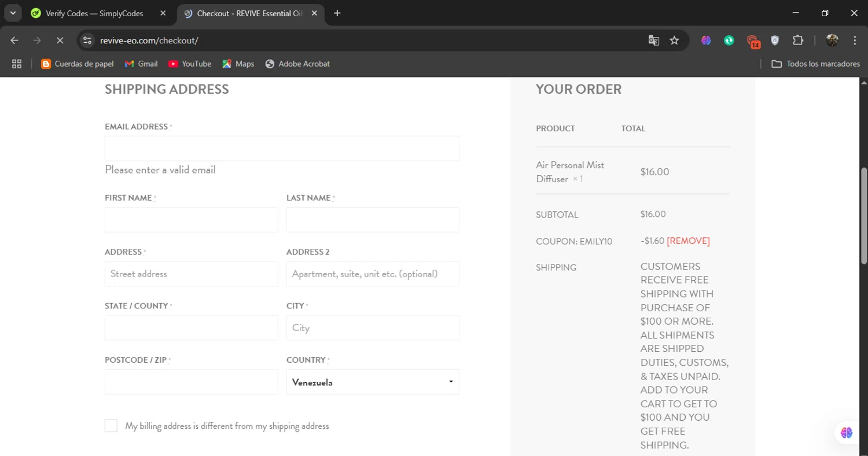Click the green circular extension icon
This screenshot has height=456, width=868.
click(x=729, y=41)
